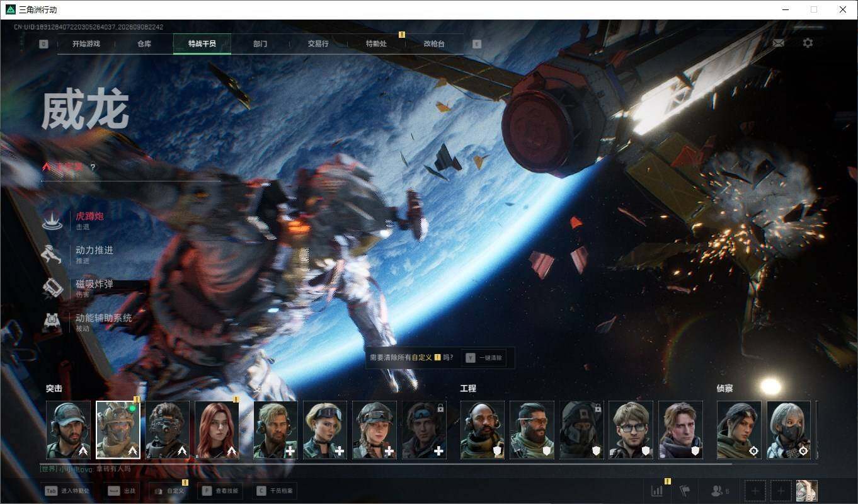Select assault operator with cap and beard

[69, 430]
